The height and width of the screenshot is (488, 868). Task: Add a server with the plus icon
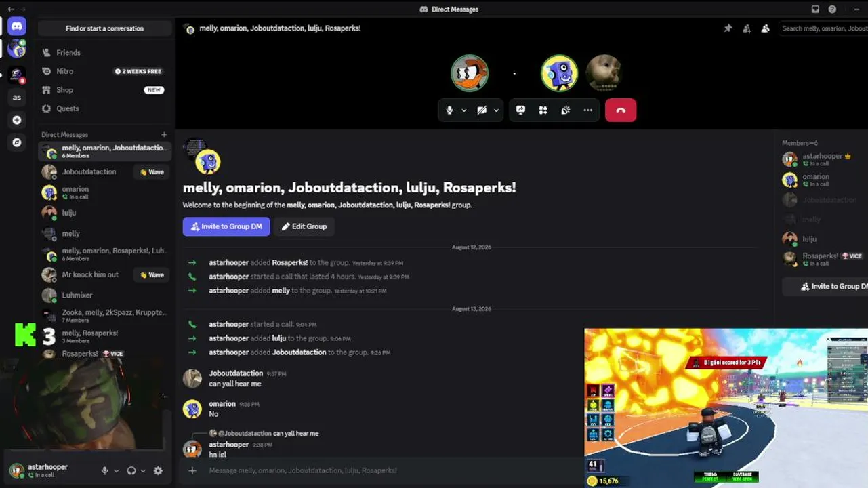[x=17, y=120]
